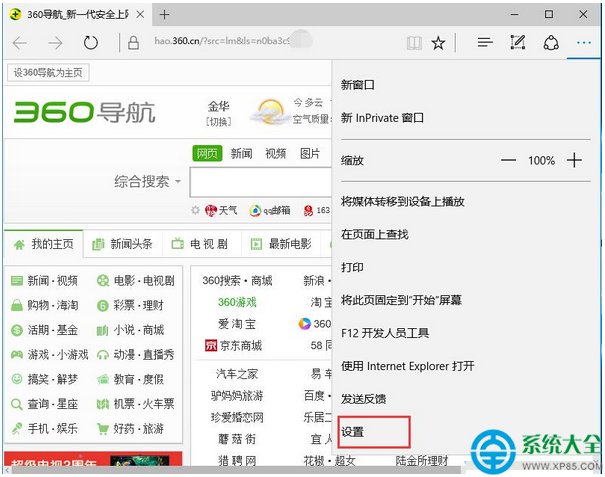
Task: Select the 网页 search tab
Action: coord(207,153)
